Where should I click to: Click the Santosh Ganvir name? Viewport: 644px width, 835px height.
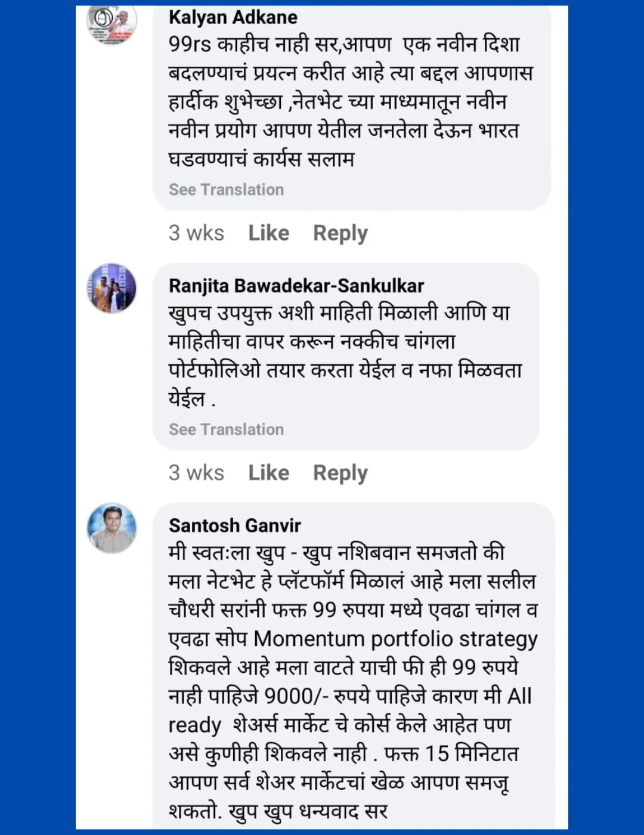click(x=234, y=525)
